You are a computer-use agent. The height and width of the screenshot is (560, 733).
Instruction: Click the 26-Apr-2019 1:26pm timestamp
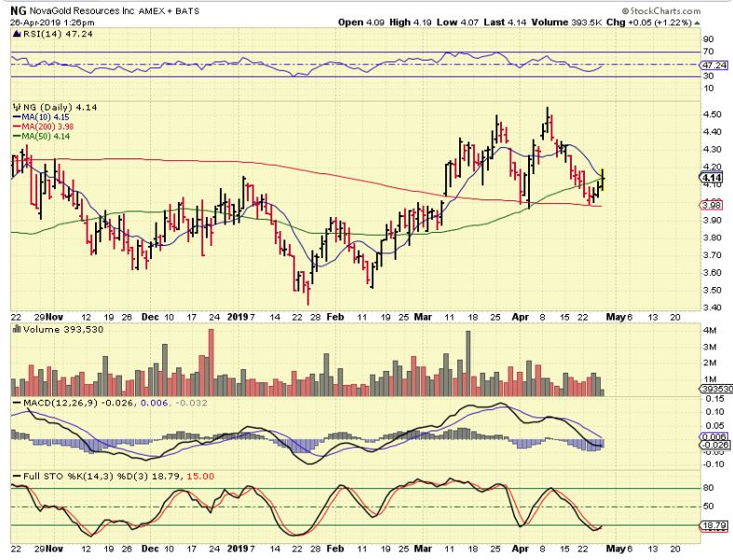point(52,22)
